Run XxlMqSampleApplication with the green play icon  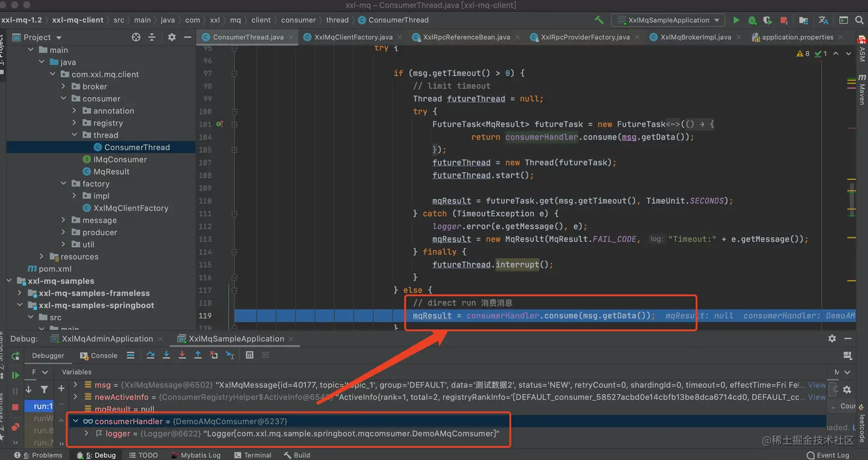click(736, 20)
